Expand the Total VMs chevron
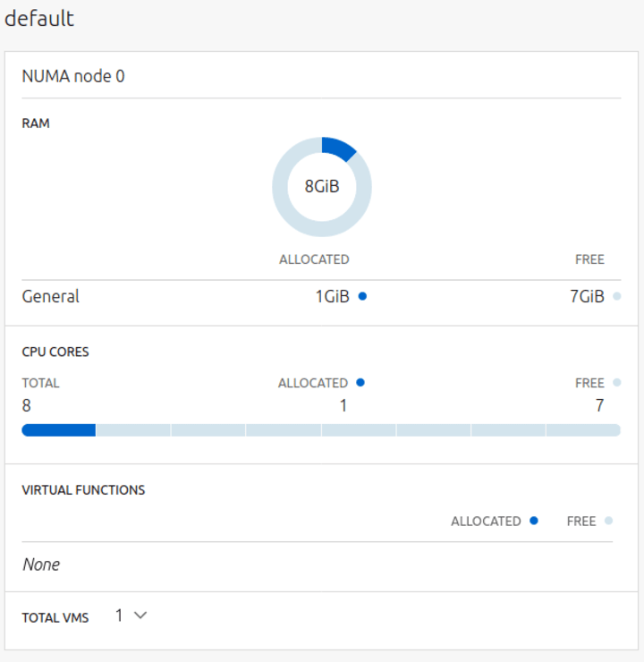Image resolution: width=644 pixels, height=662 pixels. (x=140, y=615)
